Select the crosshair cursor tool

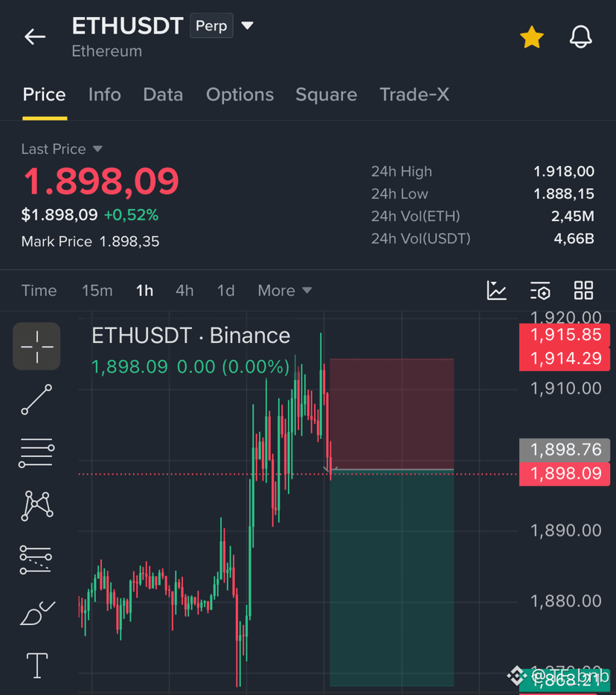pyautogui.click(x=36, y=346)
